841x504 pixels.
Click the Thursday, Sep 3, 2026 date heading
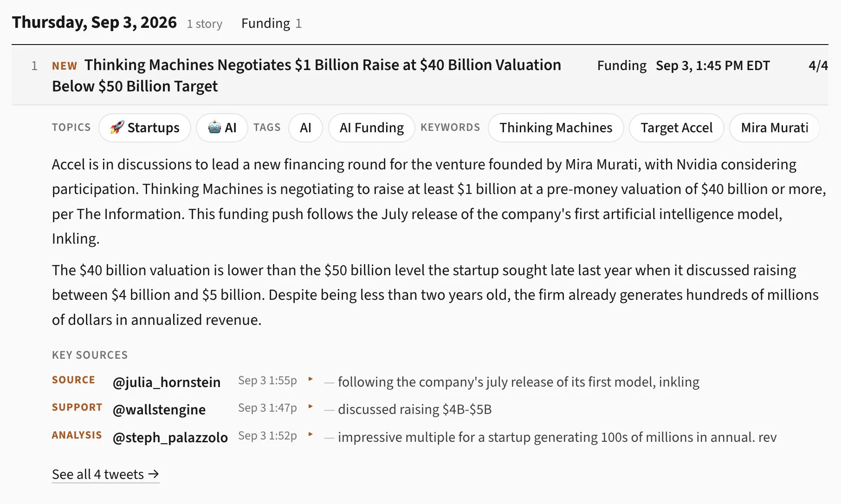tap(94, 22)
